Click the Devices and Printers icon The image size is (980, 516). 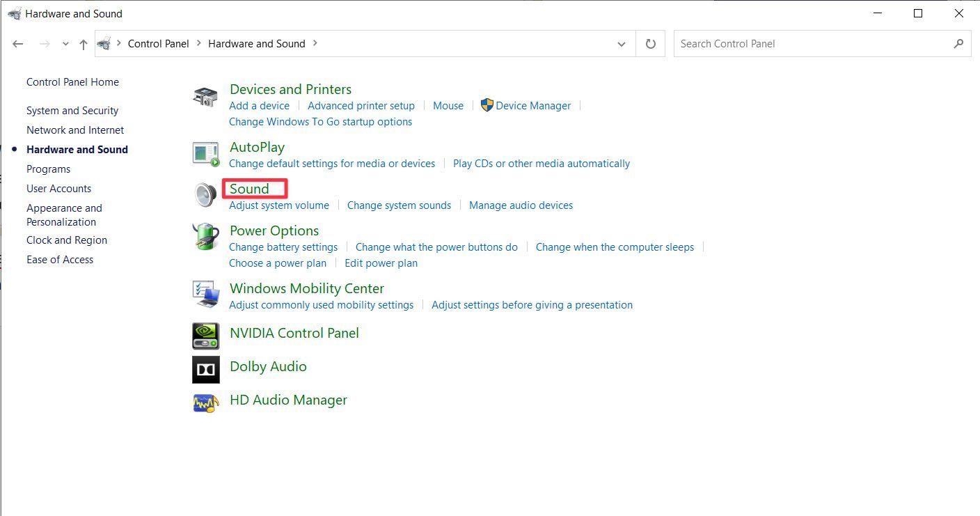pyautogui.click(x=205, y=97)
